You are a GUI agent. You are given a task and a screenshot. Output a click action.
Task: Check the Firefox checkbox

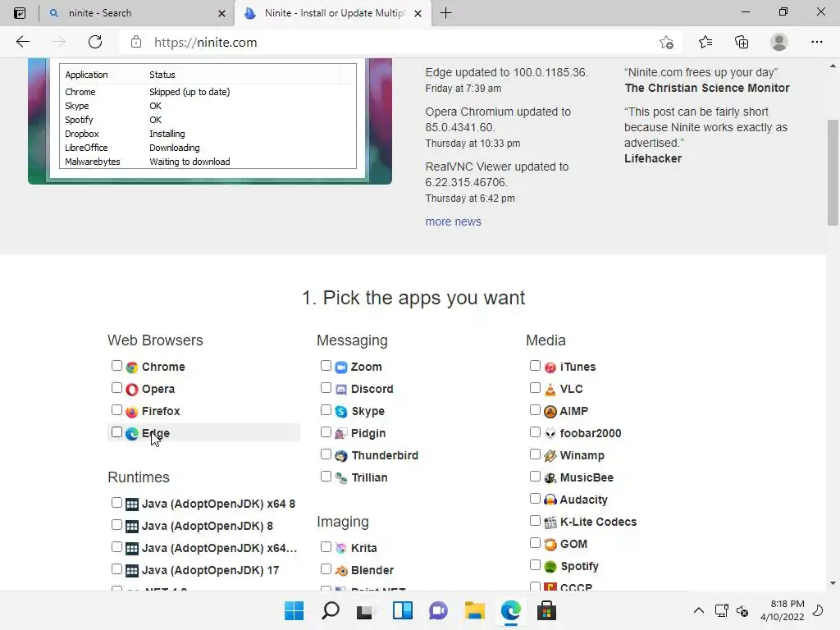116,410
